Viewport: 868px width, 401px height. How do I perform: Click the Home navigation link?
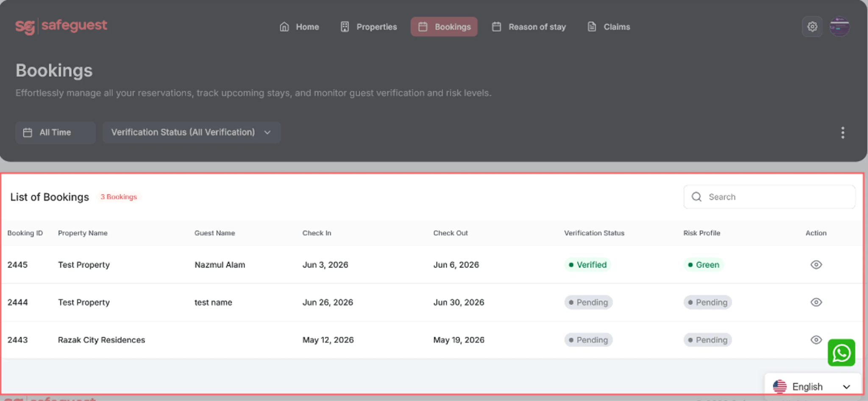[299, 27]
